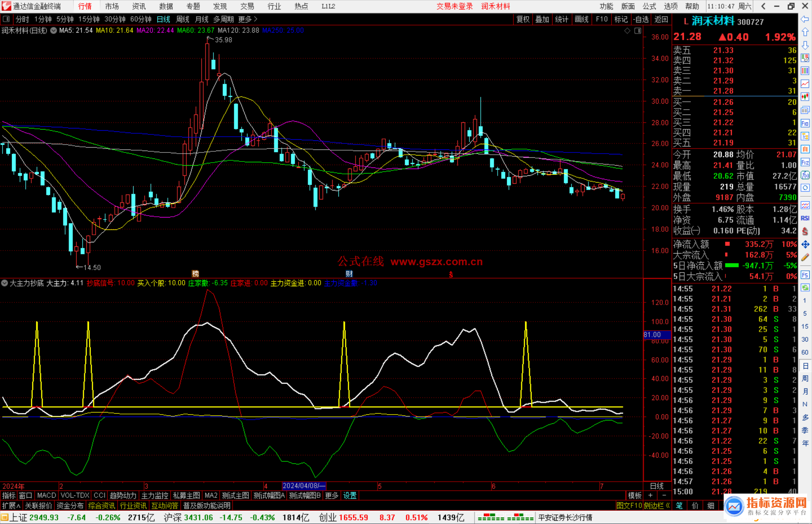Toggle the chart panel layout icon at top right
Image resolution: width=812 pixels, height=524 pixels.
638,31
